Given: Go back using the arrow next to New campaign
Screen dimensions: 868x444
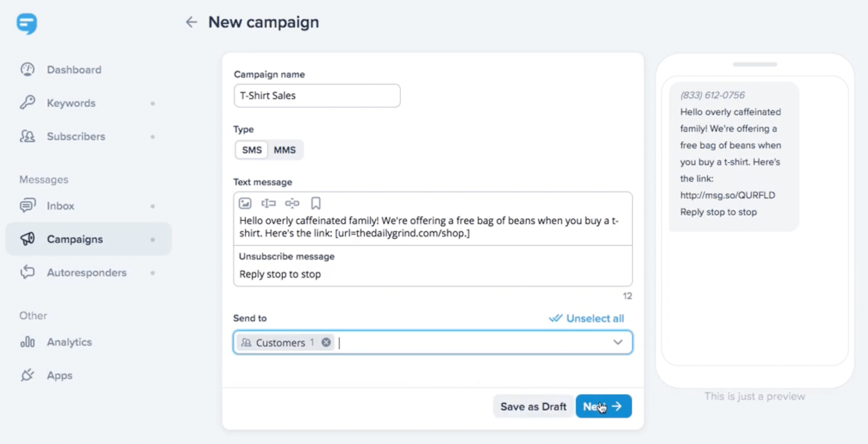Looking at the screenshot, I should click(191, 22).
